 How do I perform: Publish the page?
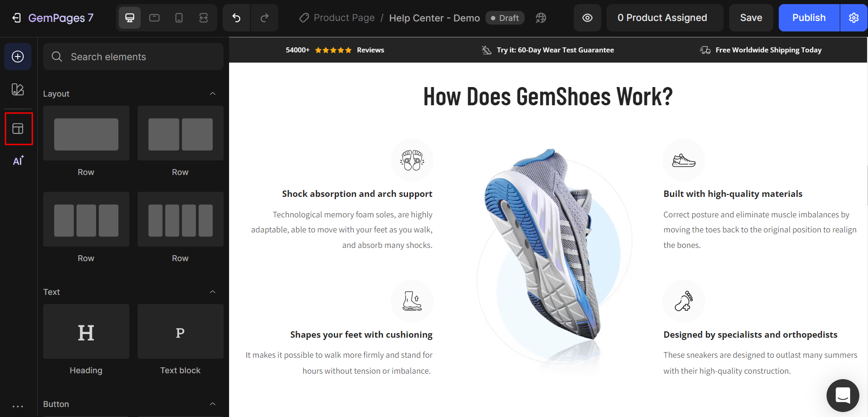809,18
